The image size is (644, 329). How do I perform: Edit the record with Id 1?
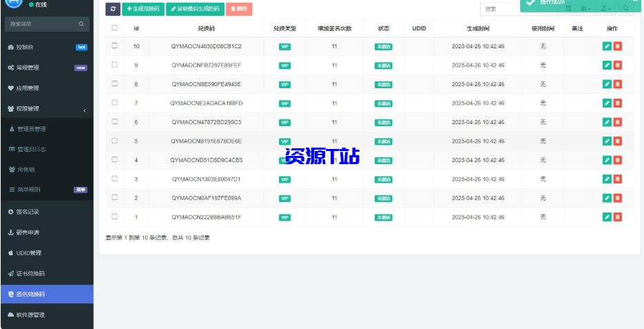click(x=607, y=217)
